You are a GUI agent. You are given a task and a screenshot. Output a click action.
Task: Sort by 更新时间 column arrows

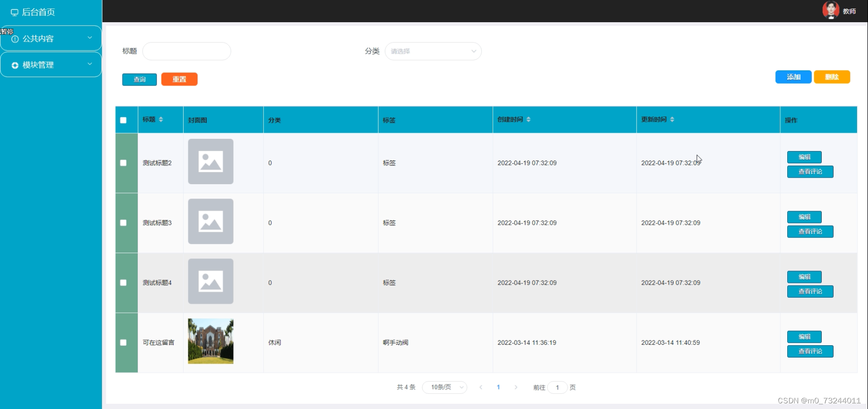coord(672,119)
